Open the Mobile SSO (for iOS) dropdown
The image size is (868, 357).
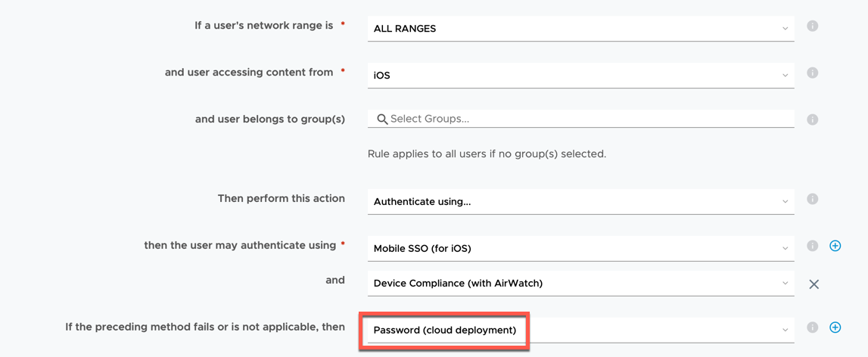[580, 249]
